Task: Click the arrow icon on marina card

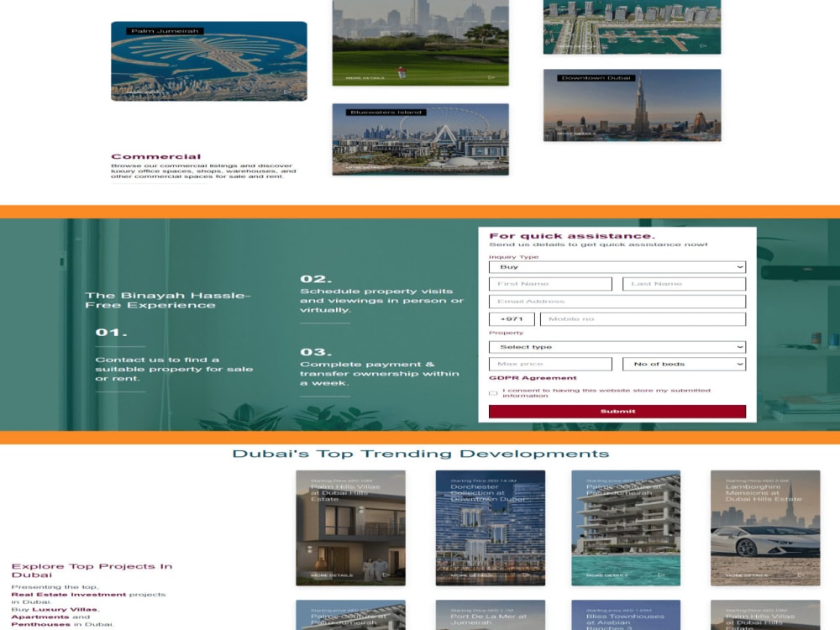Action: pos(703,46)
